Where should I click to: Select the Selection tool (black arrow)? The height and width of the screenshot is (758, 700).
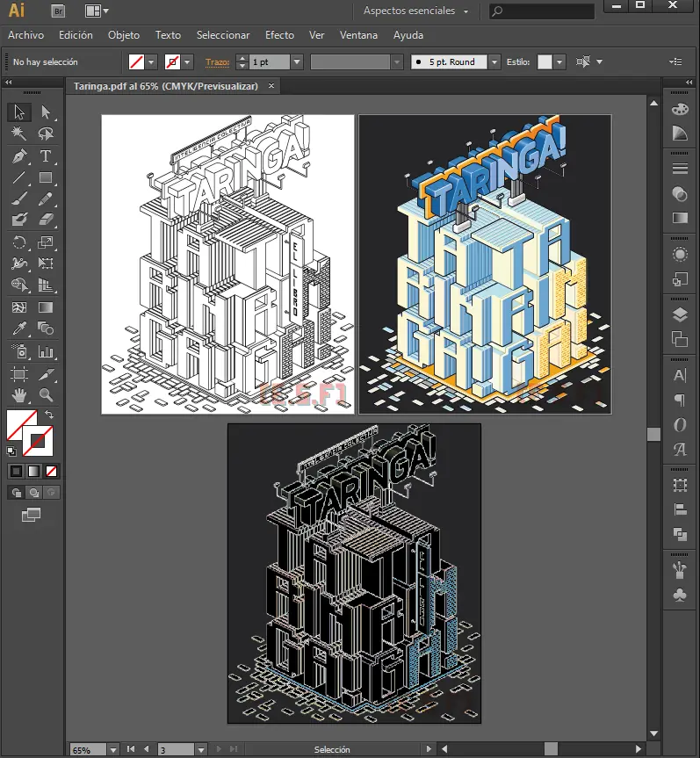click(x=19, y=112)
